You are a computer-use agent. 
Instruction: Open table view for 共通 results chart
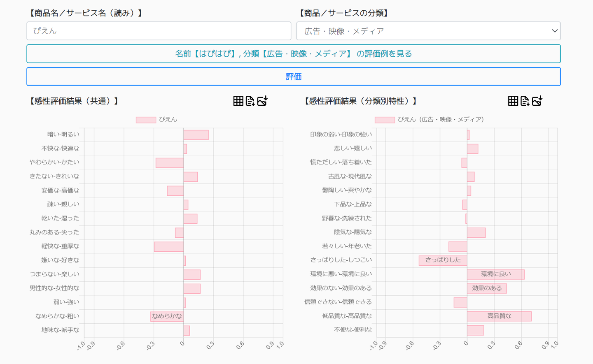(x=238, y=101)
